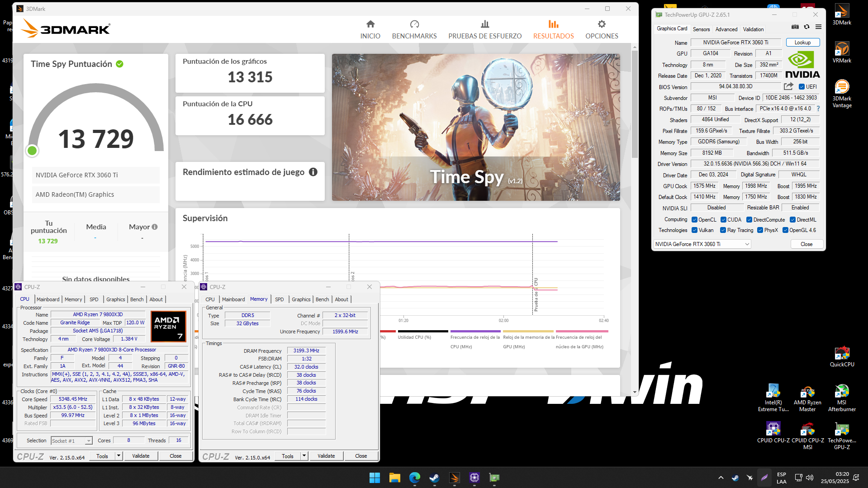Click Tools button in right CPU-Z window
The height and width of the screenshot is (488, 868).
click(x=288, y=456)
